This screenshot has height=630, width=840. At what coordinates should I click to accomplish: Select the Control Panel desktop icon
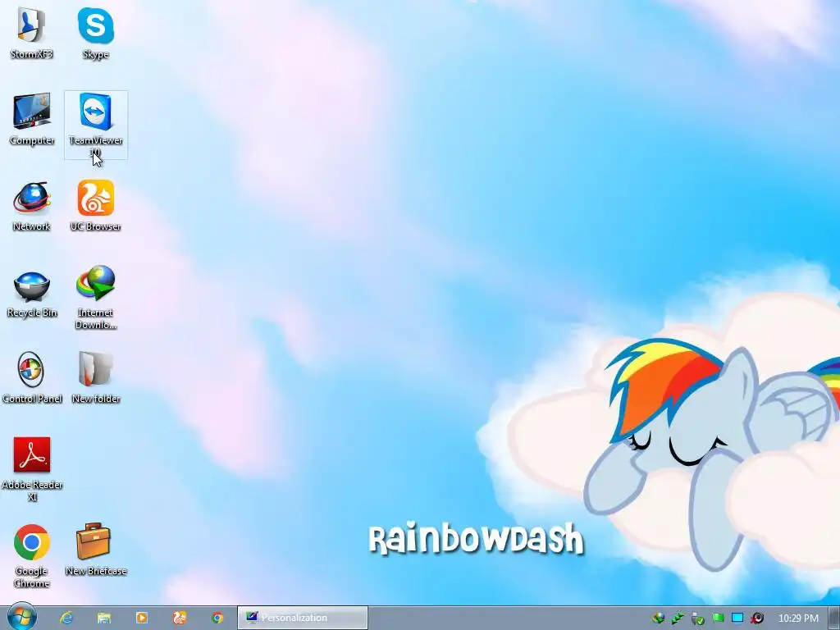click(32, 378)
